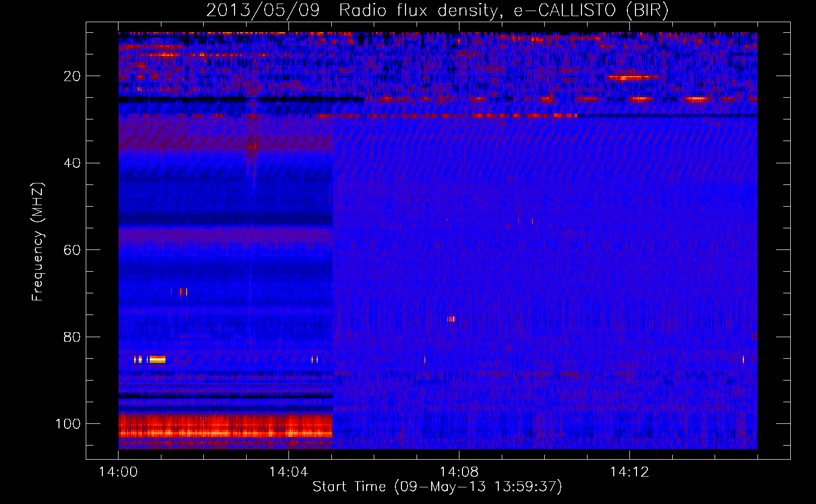Click the "100" frequency tick label
Image resolution: width=816 pixels, height=504 pixels.
pos(68,424)
